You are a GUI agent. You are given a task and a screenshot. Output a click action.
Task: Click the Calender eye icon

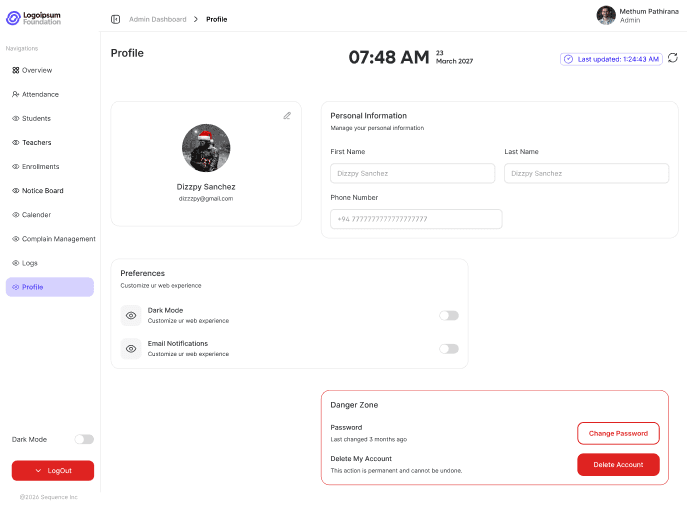16,215
